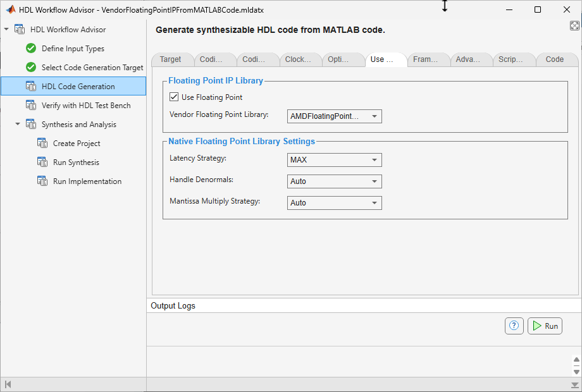
Task: Select the Synthesis and Analysis step
Action: click(78, 124)
